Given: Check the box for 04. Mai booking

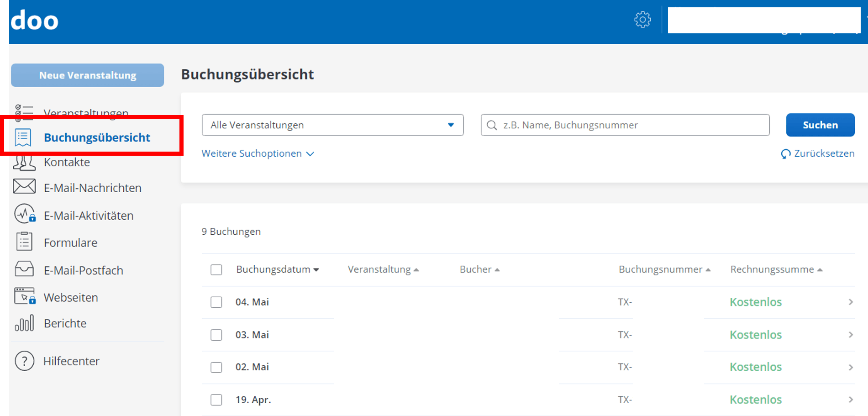Looking at the screenshot, I should click(216, 302).
